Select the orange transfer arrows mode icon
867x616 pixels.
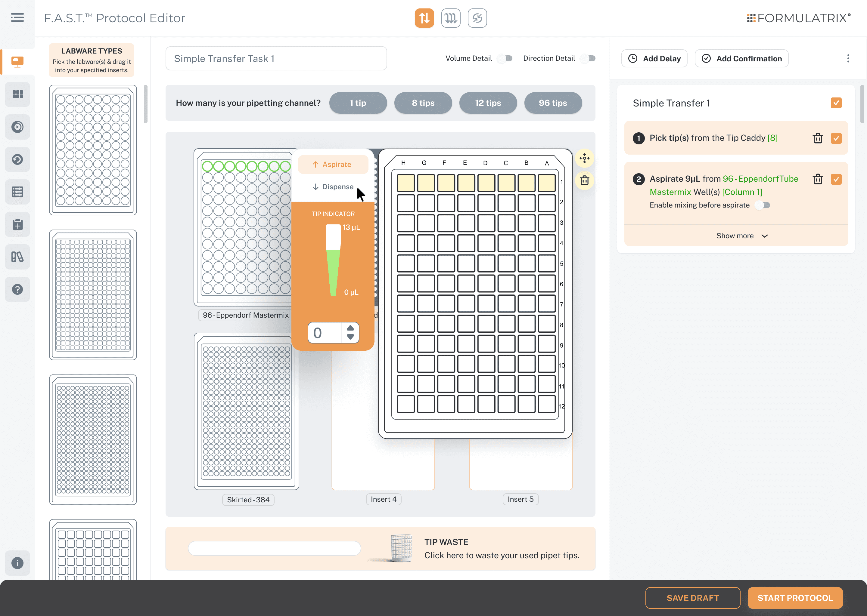pos(424,18)
